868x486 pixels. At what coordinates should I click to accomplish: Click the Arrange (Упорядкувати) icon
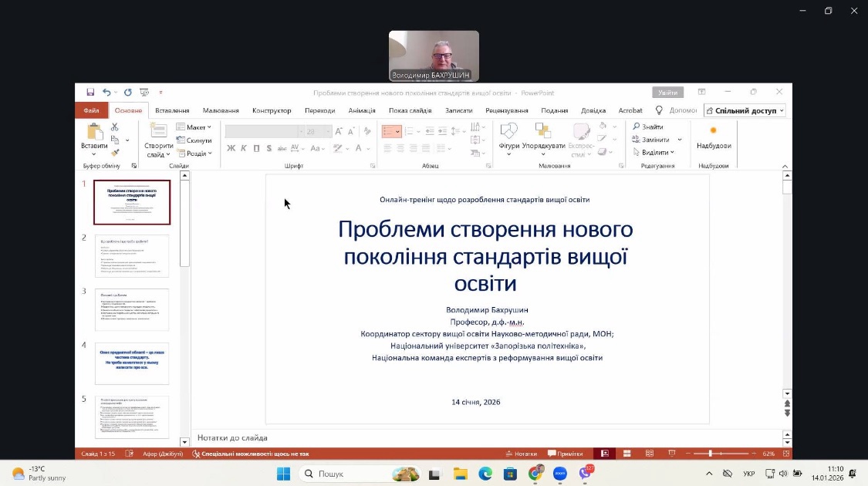[543, 132]
